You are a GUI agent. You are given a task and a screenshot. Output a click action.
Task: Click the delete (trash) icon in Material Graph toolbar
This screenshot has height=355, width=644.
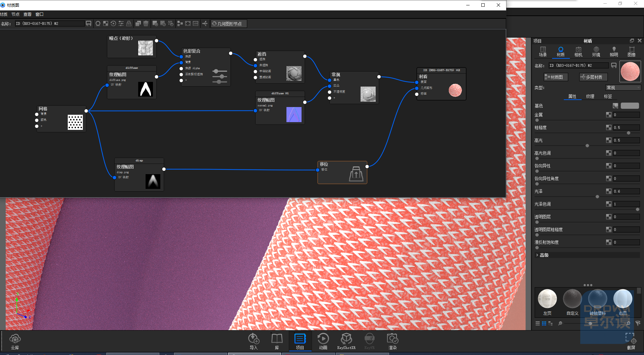pos(146,23)
